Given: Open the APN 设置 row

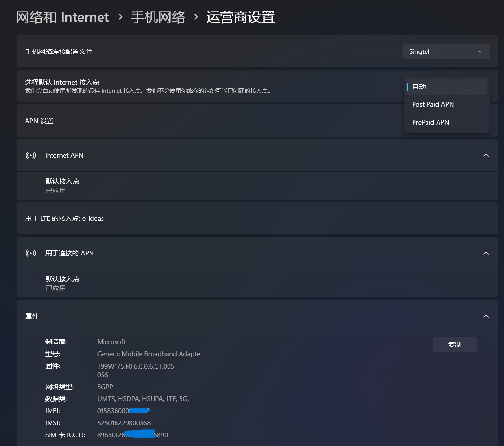Looking at the screenshot, I should 193,121.
